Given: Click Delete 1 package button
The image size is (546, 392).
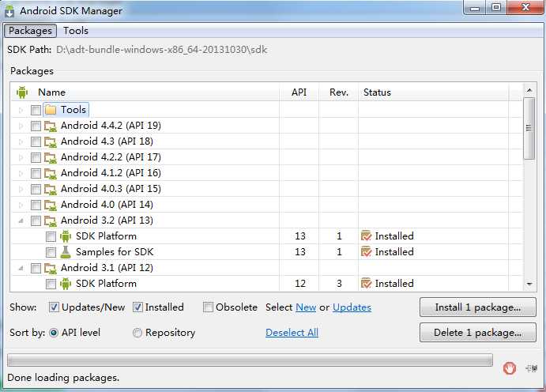Looking at the screenshot, I should click(x=478, y=333).
